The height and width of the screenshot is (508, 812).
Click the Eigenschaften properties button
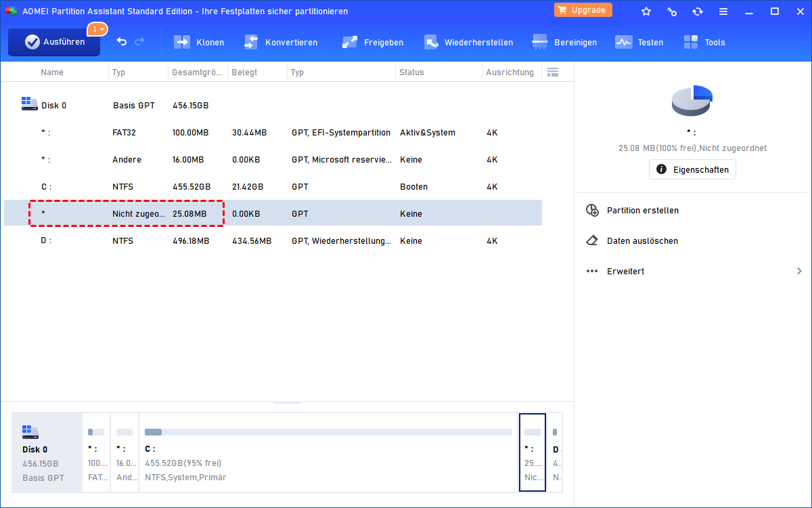(692, 169)
